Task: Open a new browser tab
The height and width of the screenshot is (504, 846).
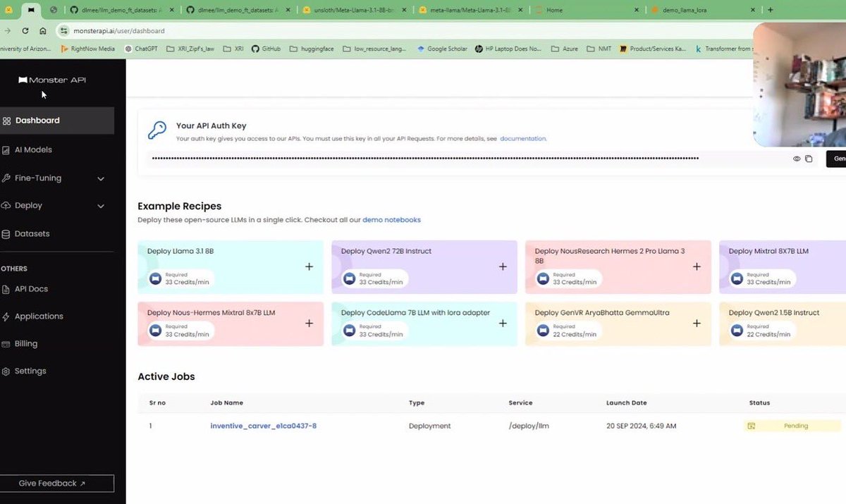Action: [x=770, y=10]
